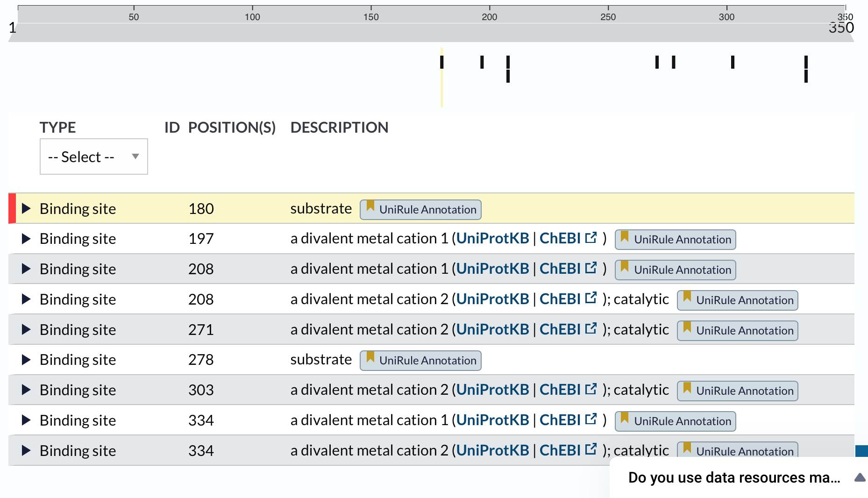Follow UniProtKB link in row 271
Screen dimensions: 868x498
click(493, 329)
